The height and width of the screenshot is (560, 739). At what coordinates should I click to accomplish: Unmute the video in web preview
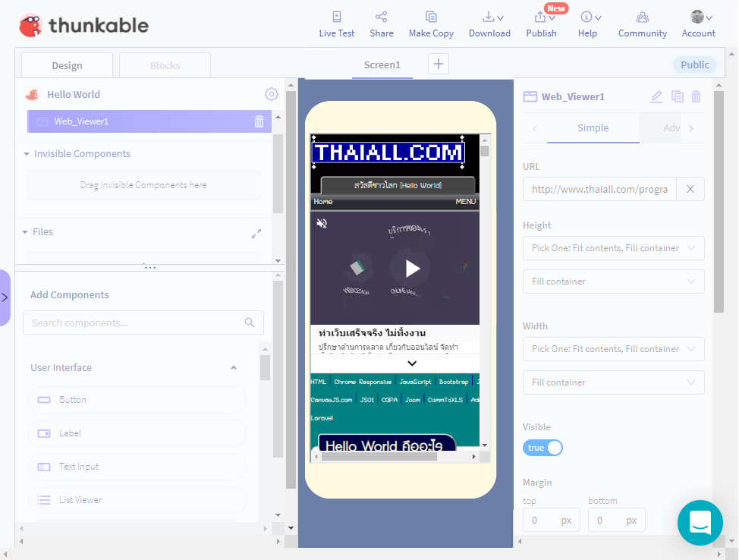click(322, 223)
